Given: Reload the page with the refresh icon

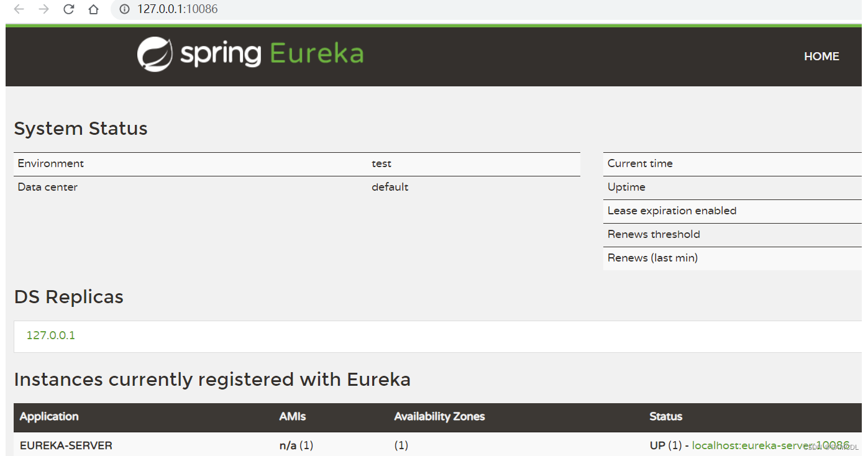Looking at the screenshot, I should (x=68, y=9).
